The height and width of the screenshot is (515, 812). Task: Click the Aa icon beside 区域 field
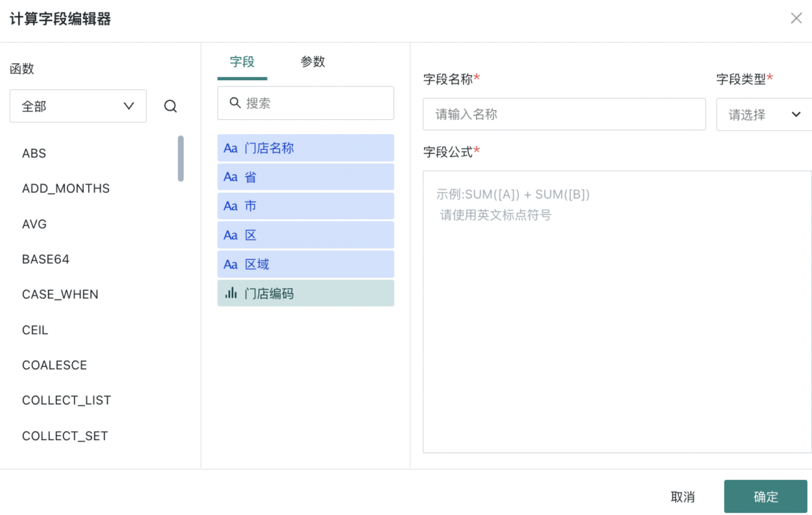[231, 264]
